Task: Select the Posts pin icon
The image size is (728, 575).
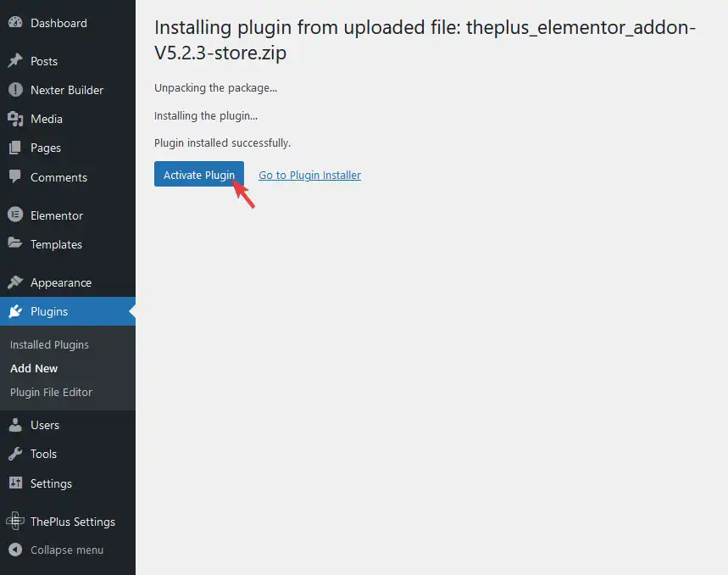Action: click(17, 61)
